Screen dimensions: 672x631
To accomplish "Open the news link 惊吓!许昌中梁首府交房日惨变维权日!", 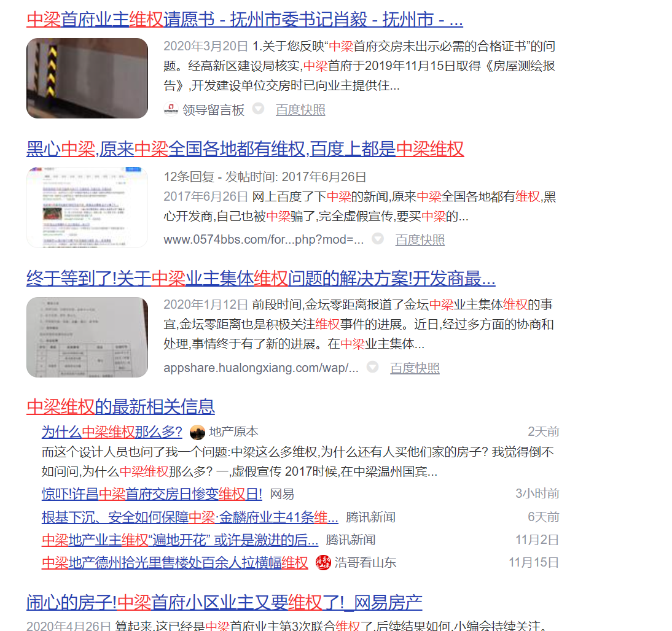I will 152,494.
